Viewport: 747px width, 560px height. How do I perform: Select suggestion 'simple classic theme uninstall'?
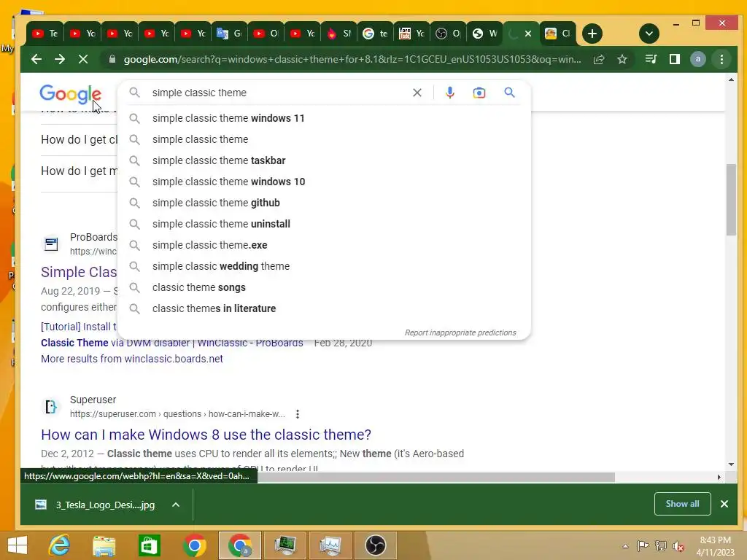pyautogui.click(x=324, y=224)
